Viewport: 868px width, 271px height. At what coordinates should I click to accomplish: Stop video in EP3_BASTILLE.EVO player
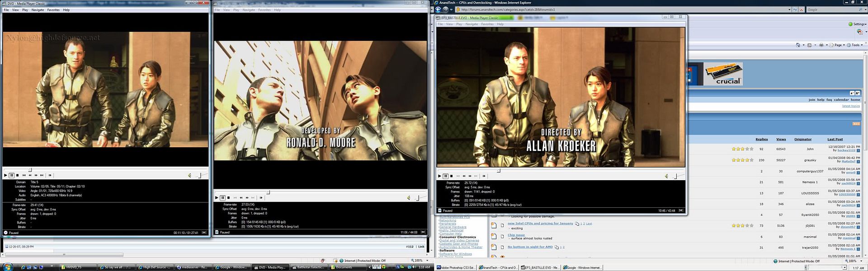451,176
